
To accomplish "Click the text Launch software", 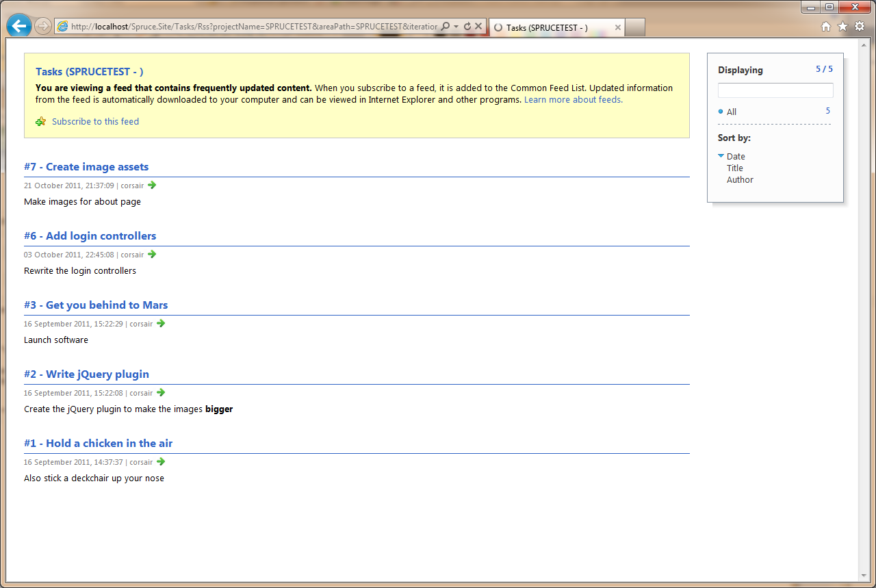I will (56, 340).
